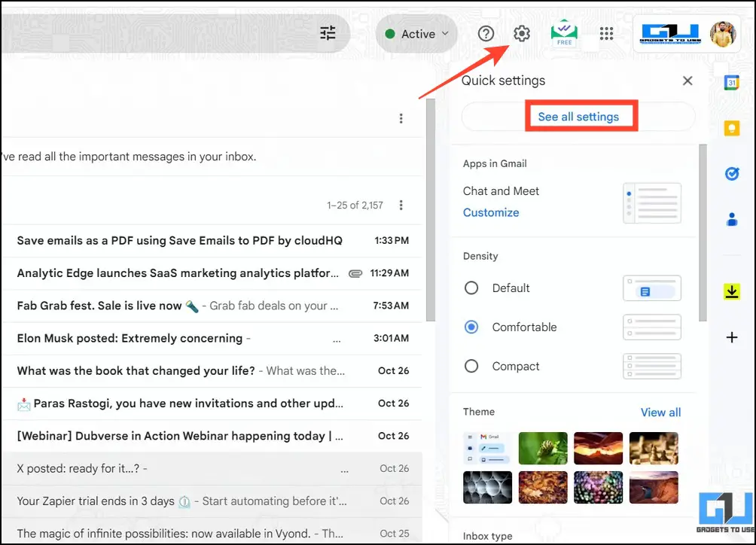This screenshot has height=545, width=756.
Task: Select Default density radio button
Action: point(471,288)
